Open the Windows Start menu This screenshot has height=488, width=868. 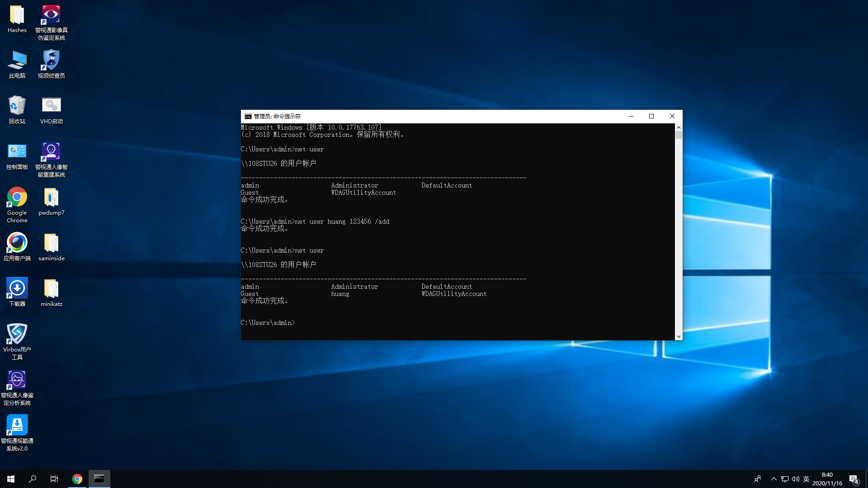tap(11, 479)
